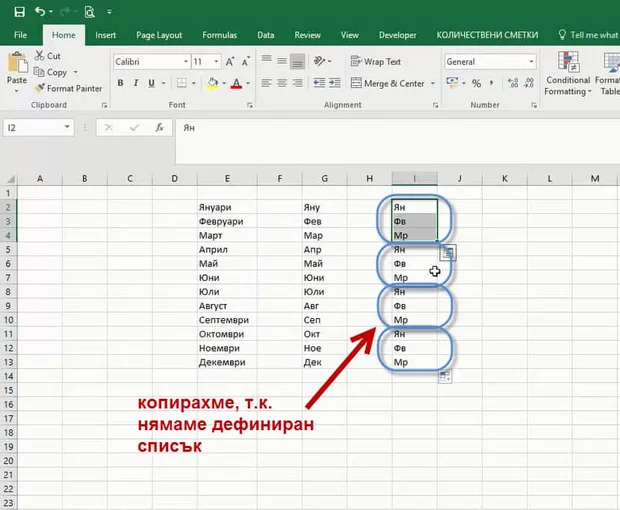This screenshot has height=510, width=620.
Task: Increase decimal places
Action: [x=513, y=83]
